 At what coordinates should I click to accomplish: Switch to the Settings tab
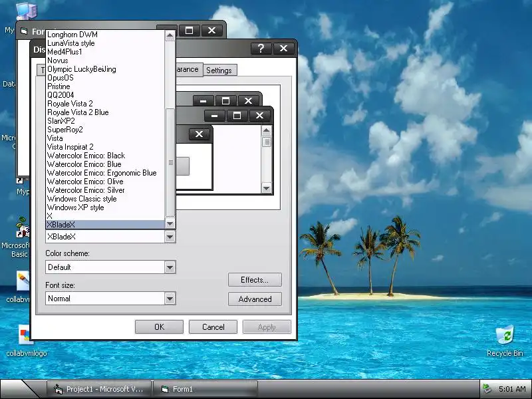(x=219, y=70)
